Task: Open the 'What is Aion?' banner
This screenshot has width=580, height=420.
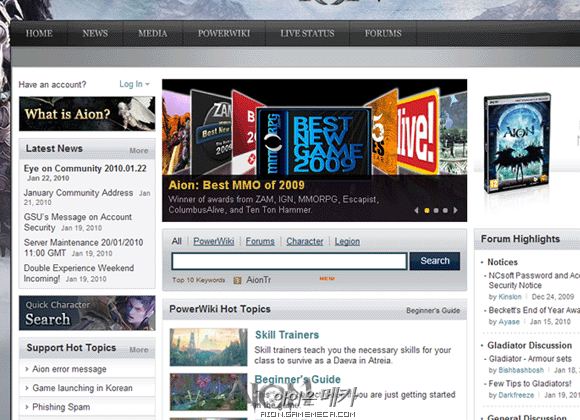Action: (87, 114)
